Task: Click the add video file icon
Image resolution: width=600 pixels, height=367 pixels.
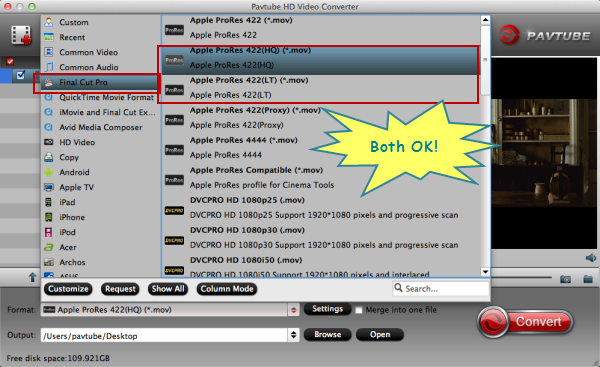Action: coord(21,35)
